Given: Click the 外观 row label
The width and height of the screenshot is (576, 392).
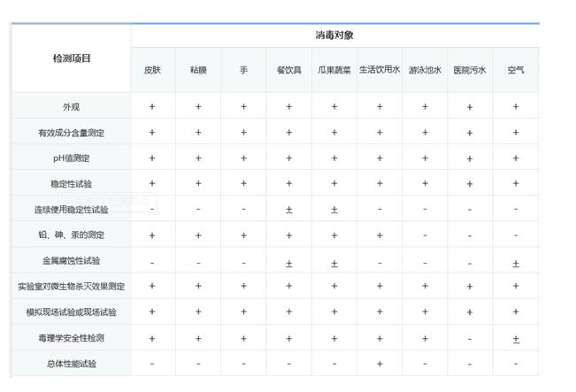Looking at the screenshot, I should [x=71, y=107].
